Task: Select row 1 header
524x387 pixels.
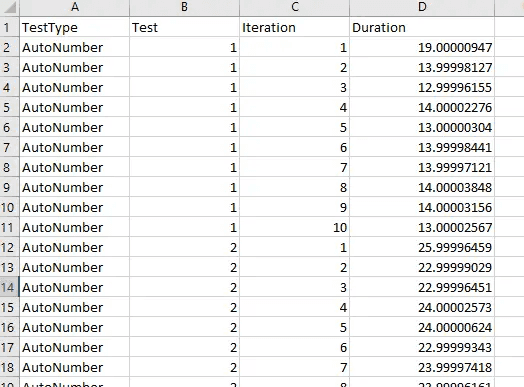Action: click(x=9, y=27)
